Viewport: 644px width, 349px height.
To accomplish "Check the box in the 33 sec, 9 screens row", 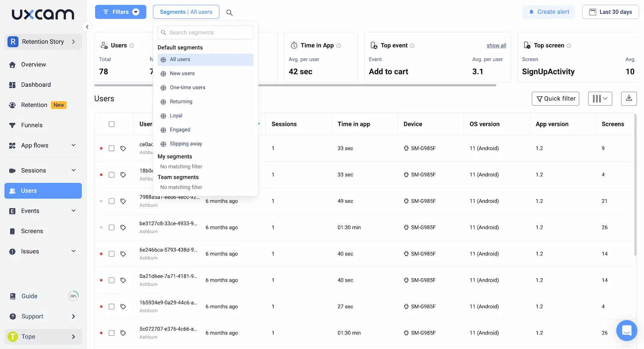I will coord(112,148).
